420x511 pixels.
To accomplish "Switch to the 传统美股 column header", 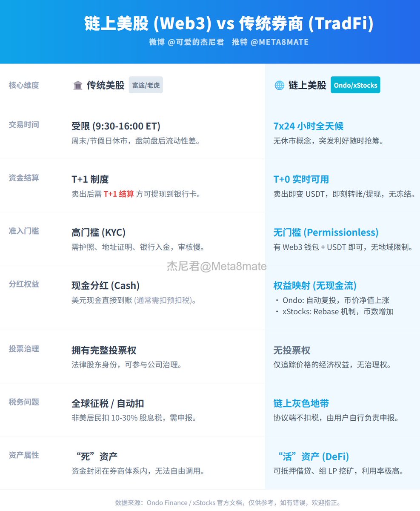I will coord(106,85).
